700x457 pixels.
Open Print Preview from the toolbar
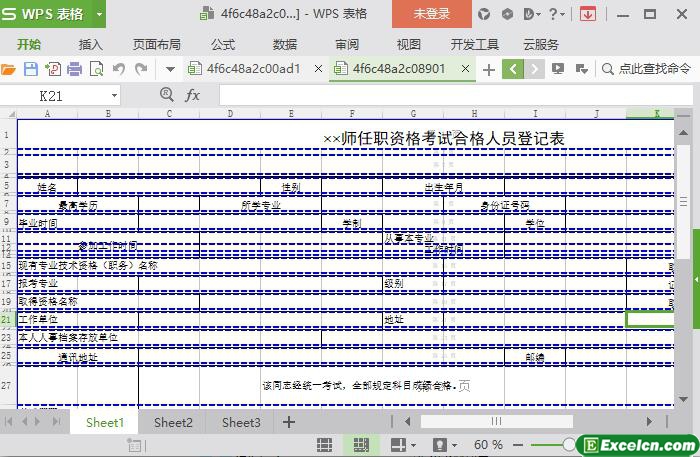pyautogui.click(x=96, y=69)
